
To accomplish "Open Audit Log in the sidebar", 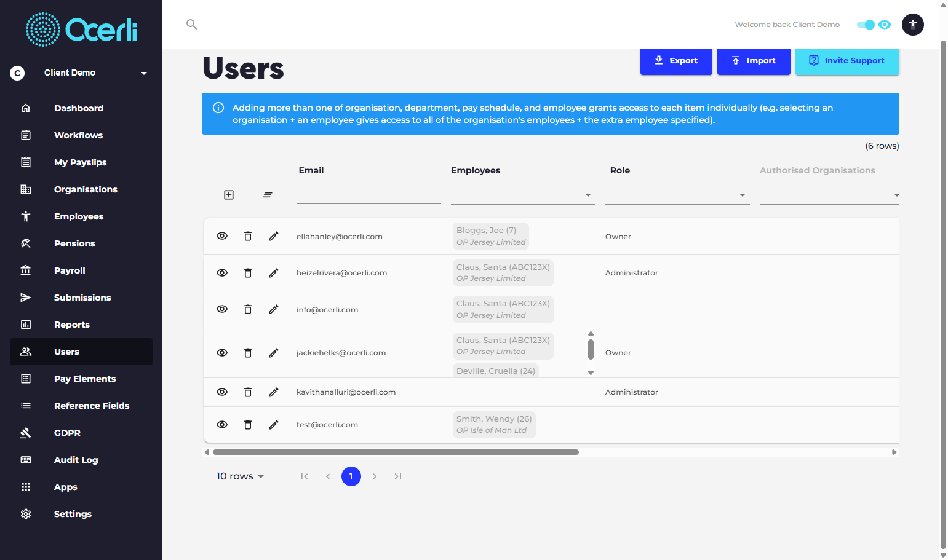I will click(81, 460).
